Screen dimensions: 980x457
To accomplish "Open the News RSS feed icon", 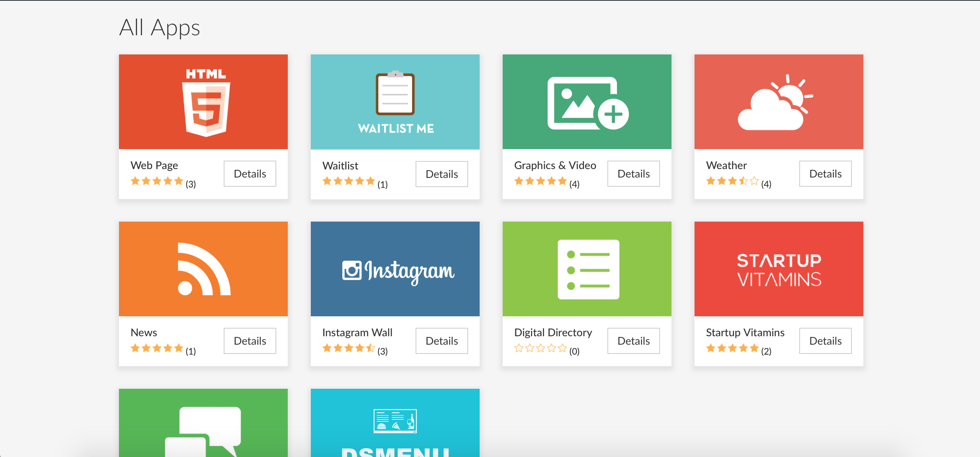I will click(x=203, y=269).
